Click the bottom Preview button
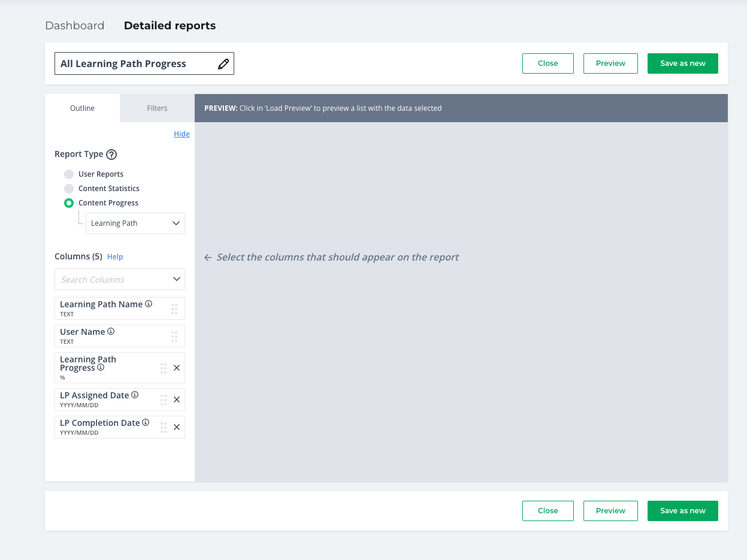 click(x=610, y=511)
